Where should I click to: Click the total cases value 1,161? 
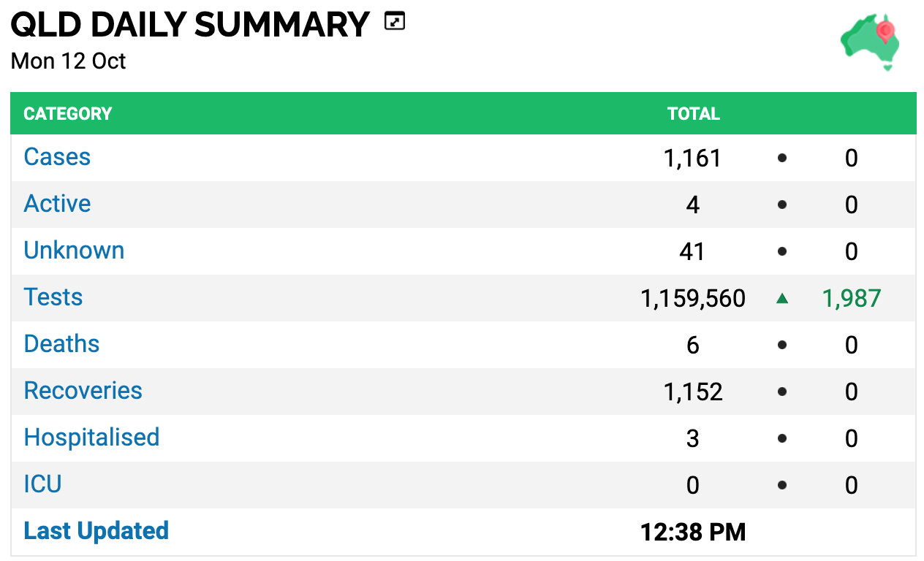coord(693,158)
